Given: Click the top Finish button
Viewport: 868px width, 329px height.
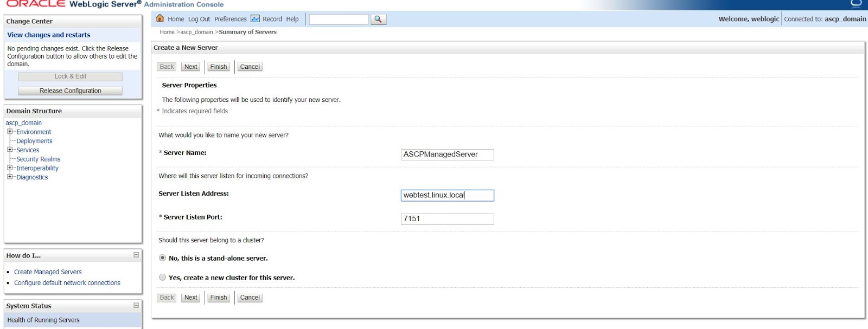Looking at the screenshot, I should [x=219, y=67].
